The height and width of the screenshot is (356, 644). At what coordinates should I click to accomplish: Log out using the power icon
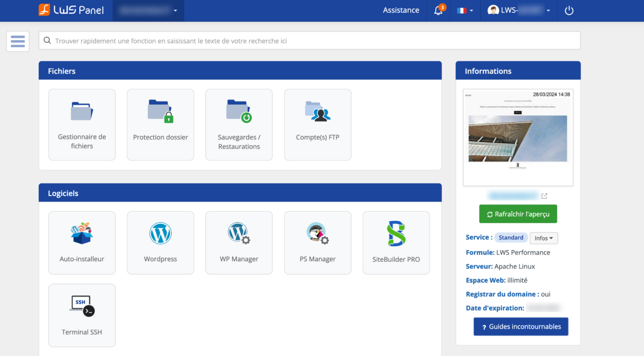(569, 10)
